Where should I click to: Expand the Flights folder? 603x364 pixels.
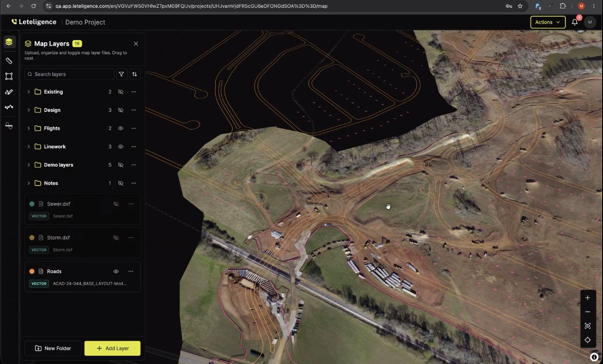[x=28, y=128]
